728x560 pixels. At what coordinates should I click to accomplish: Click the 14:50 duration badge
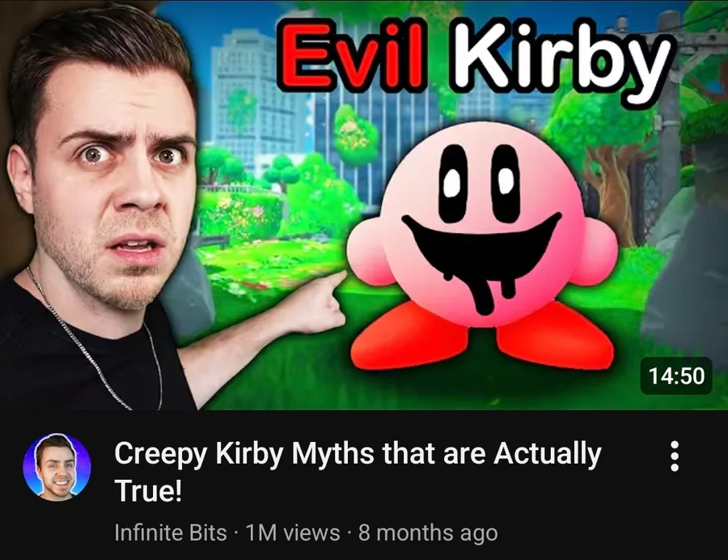[676, 375]
